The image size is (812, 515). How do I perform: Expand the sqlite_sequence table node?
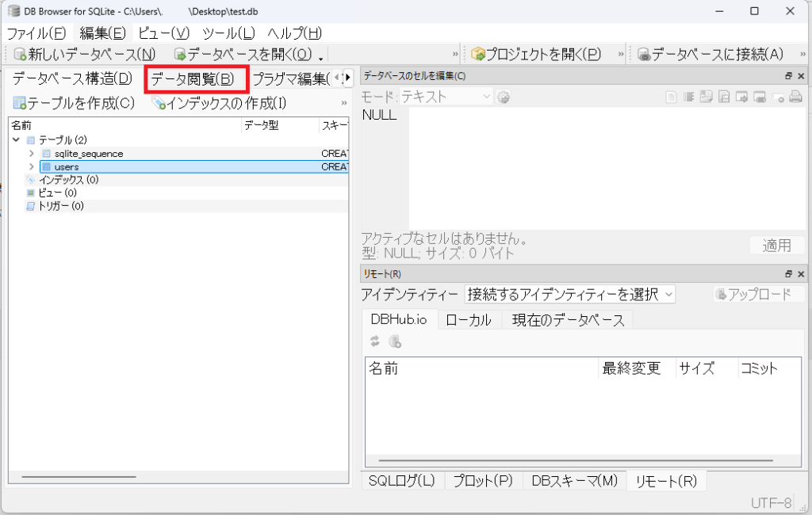point(31,153)
